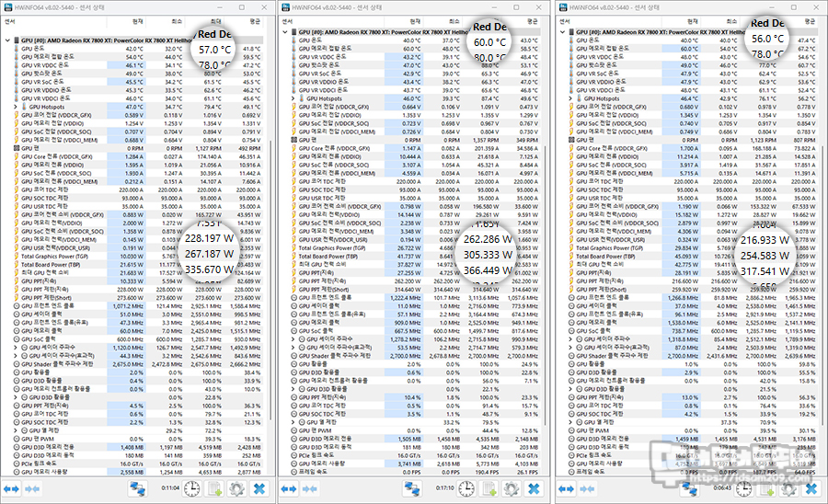Start logging with sheet-plus icon in middle window
This screenshot has height=504, width=828.
coord(489,489)
